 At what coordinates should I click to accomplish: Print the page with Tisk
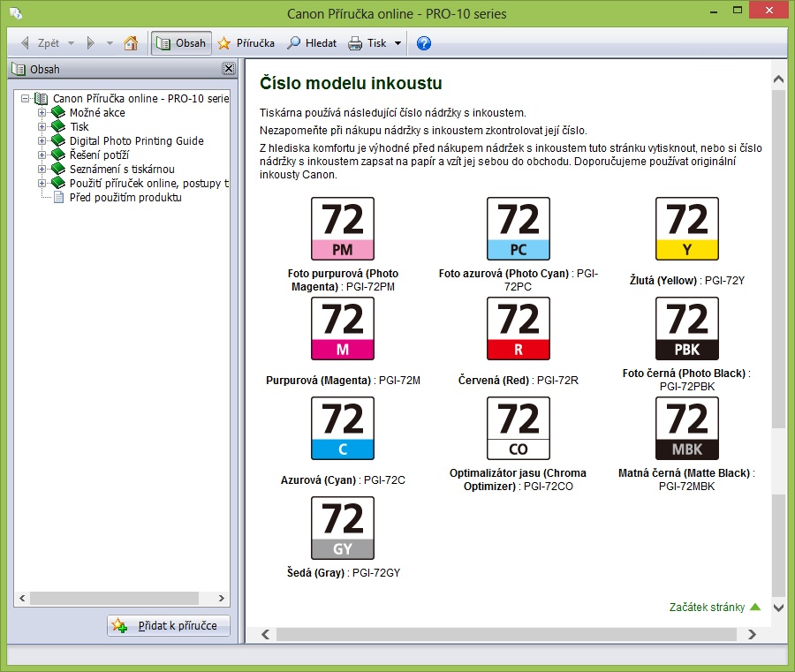367,43
